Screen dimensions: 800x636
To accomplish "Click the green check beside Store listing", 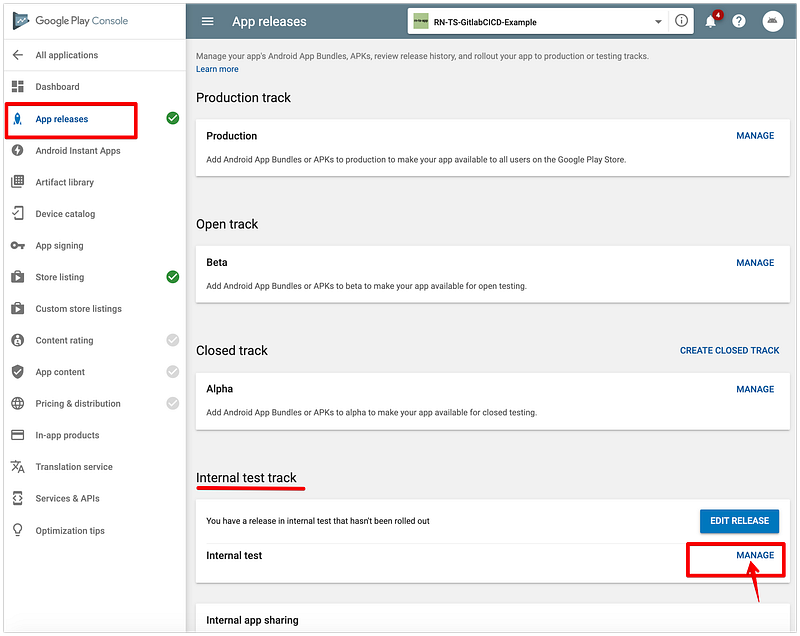I will pos(173,277).
